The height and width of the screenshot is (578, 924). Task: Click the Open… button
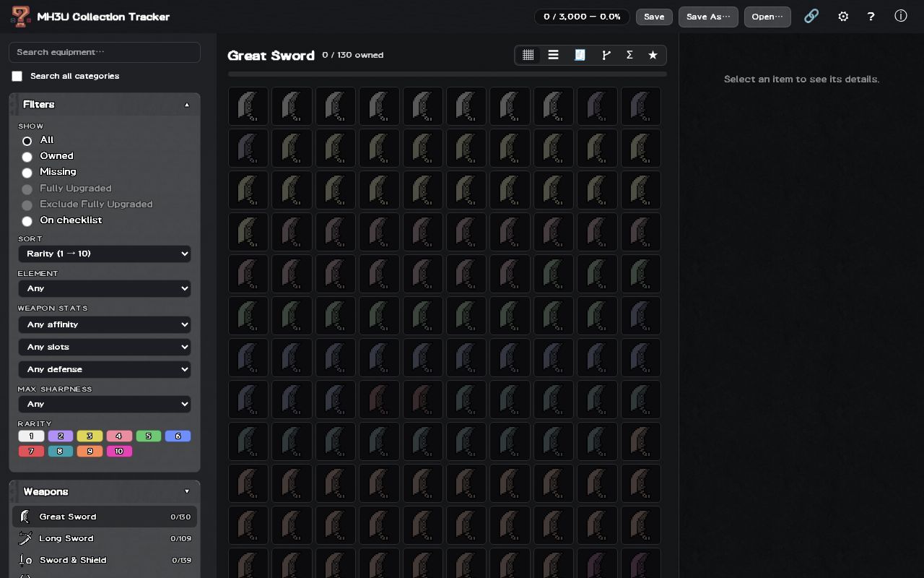(767, 17)
